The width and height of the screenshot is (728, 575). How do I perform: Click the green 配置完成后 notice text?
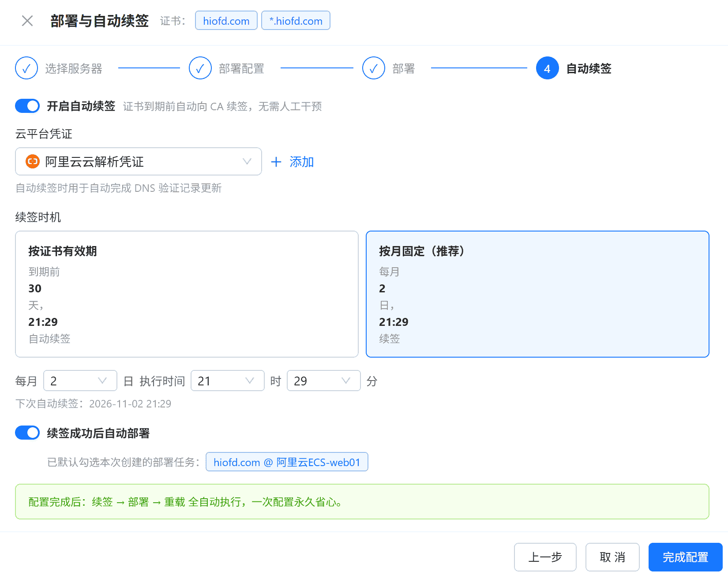point(185,502)
